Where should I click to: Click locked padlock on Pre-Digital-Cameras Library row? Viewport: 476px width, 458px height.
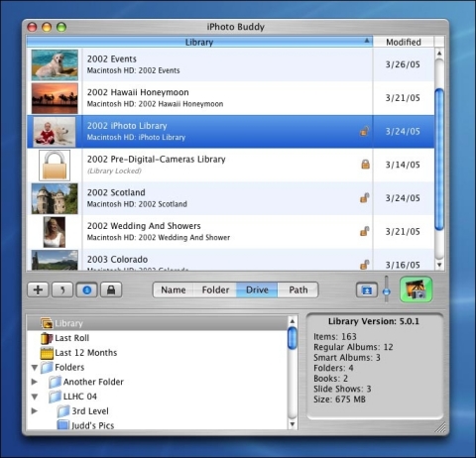[365, 165]
